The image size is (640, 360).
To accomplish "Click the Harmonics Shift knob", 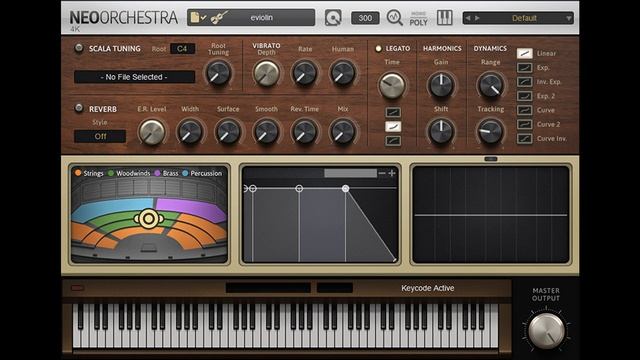I will 441,132.
